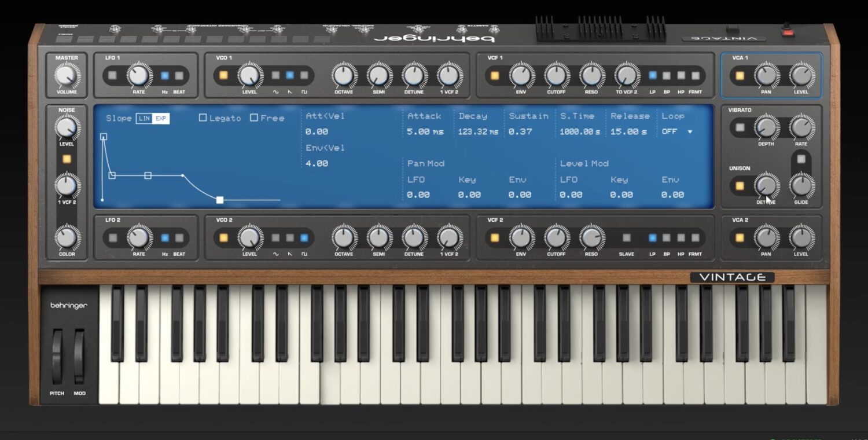This screenshot has height=440, width=868.
Task: Set LFO 1 rate mode to BEAT
Action: tap(179, 75)
